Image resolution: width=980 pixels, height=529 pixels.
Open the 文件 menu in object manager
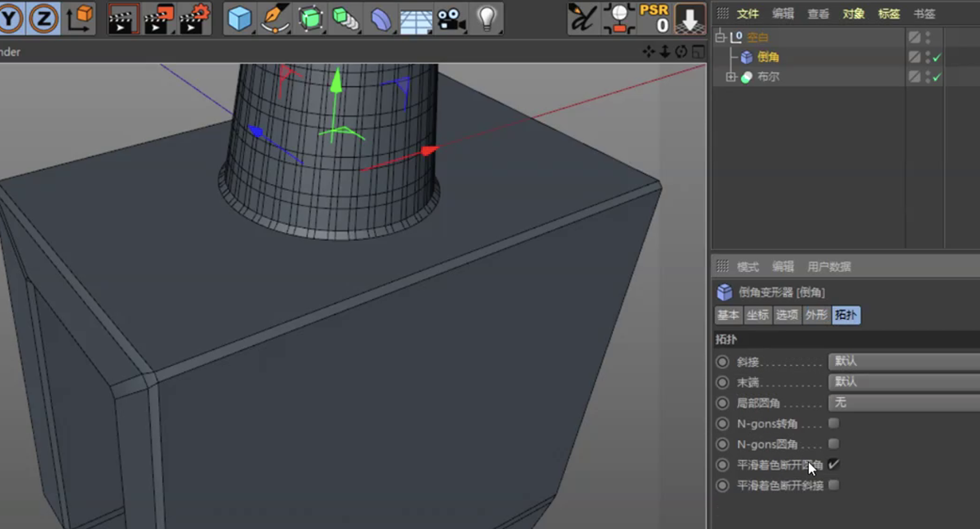click(x=748, y=14)
